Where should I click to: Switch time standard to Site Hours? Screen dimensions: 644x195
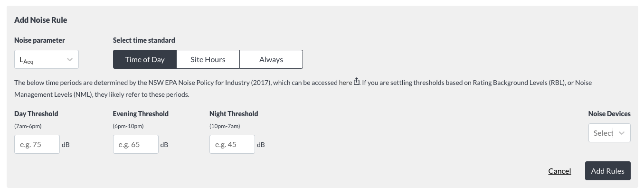(x=208, y=59)
